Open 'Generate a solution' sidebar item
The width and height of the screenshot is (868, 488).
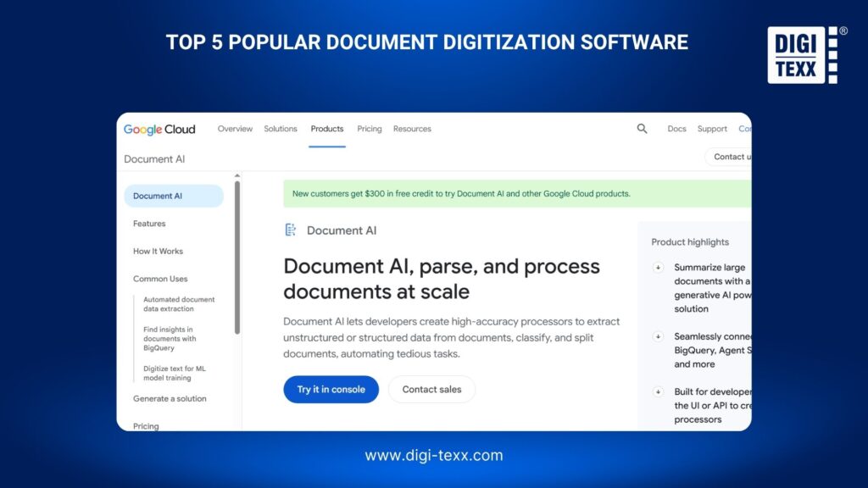coord(170,399)
